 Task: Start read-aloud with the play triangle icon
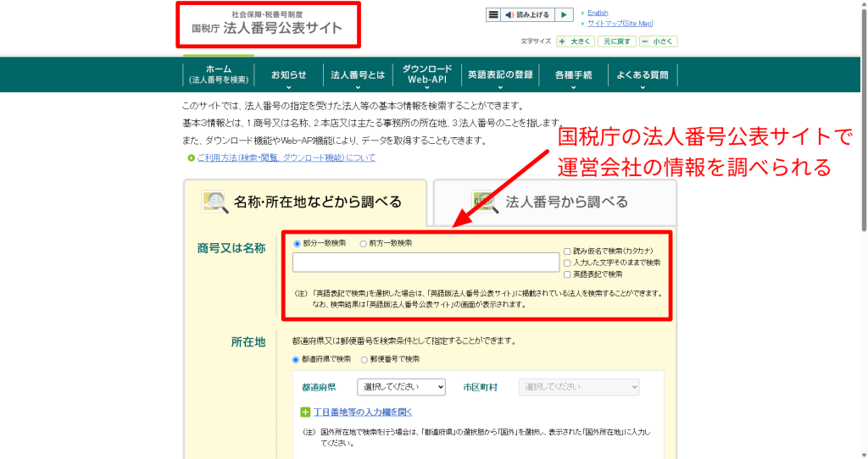click(564, 15)
